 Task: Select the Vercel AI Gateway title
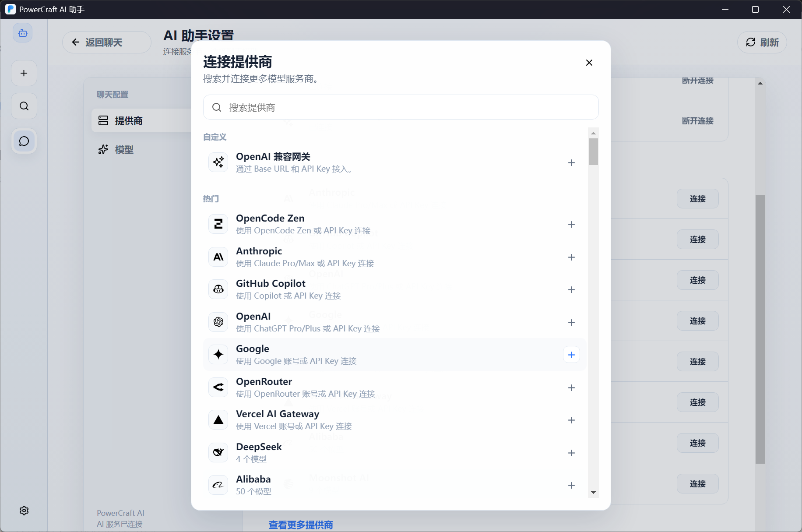coord(278,414)
